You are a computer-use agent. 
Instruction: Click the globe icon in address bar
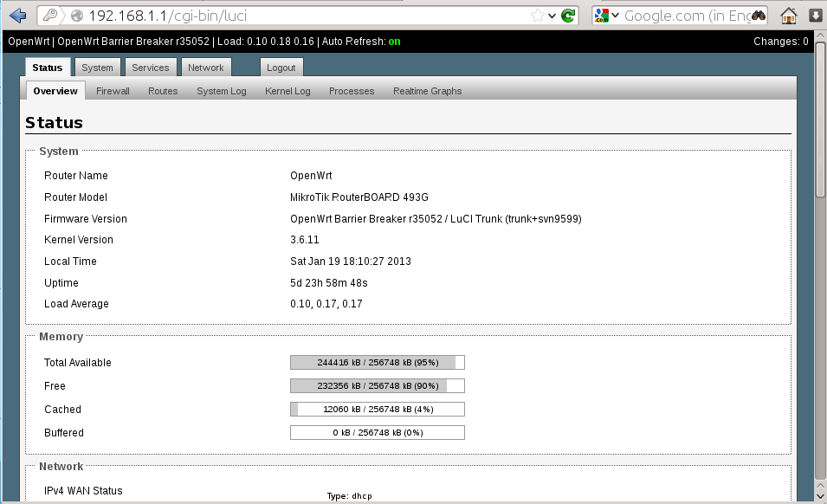(x=77, y=16)
